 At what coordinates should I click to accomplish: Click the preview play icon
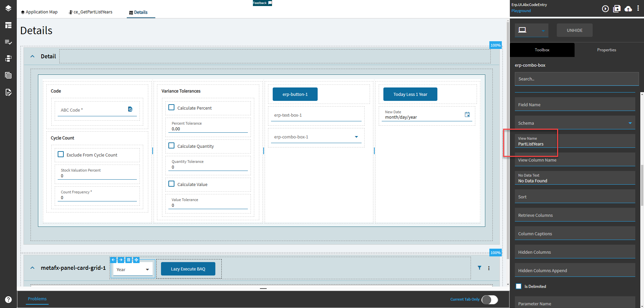tap(605, 9)
